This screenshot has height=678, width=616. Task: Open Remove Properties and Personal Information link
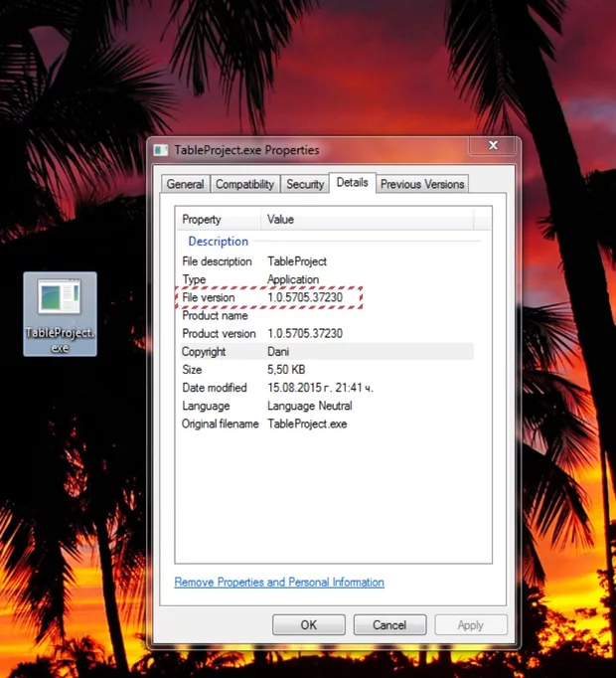click(279, 583)
